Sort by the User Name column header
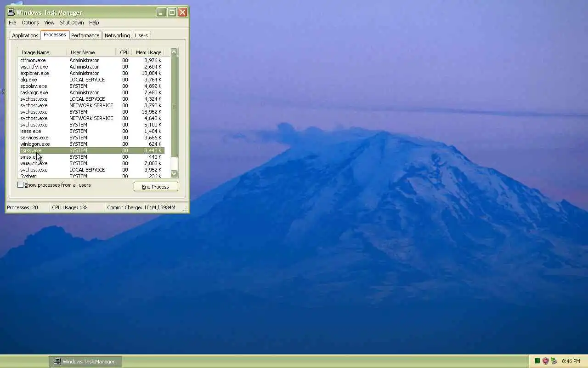The image size is (588, 368). pyautogui.click(x=91, y=52)
